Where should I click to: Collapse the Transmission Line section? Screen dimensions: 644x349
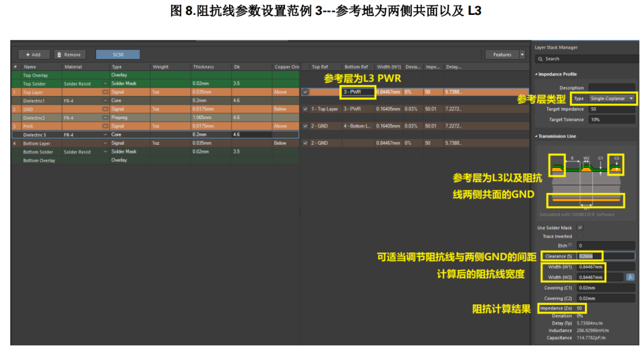[x=536, y=136]
